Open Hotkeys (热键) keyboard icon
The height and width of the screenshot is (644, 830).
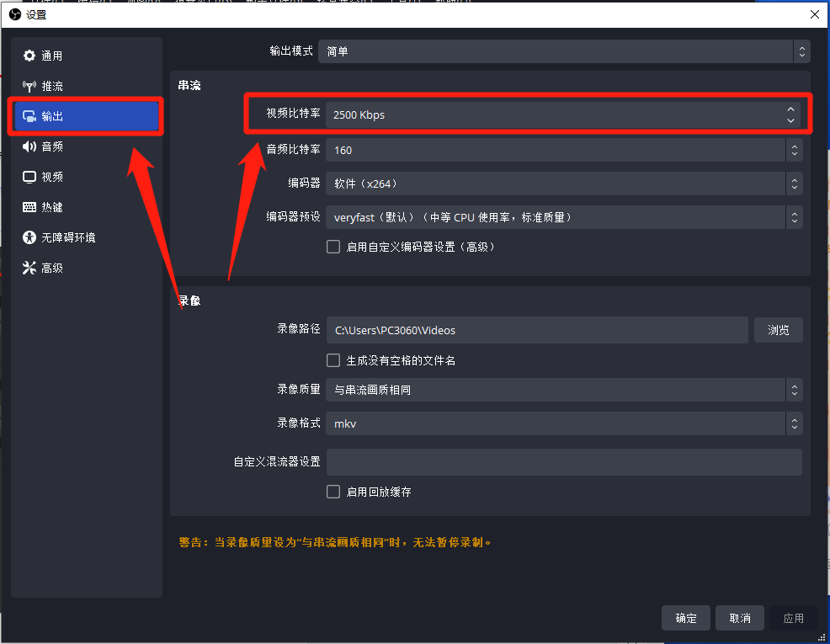29,207
